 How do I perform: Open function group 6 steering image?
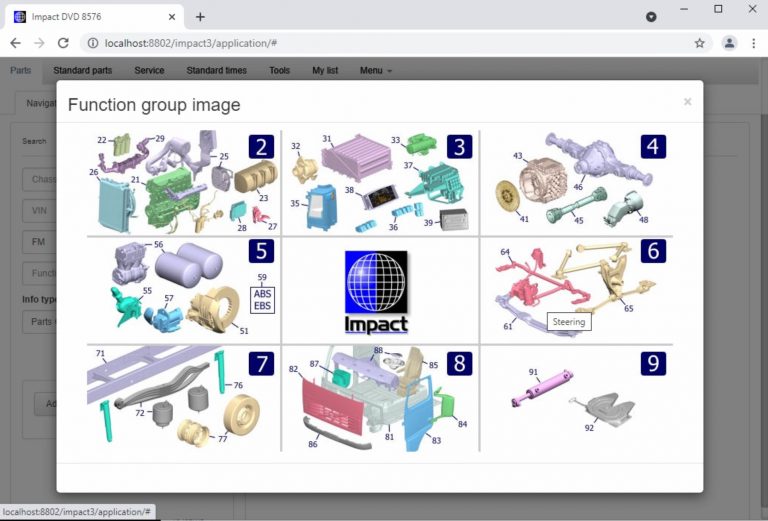click(577, 289)
